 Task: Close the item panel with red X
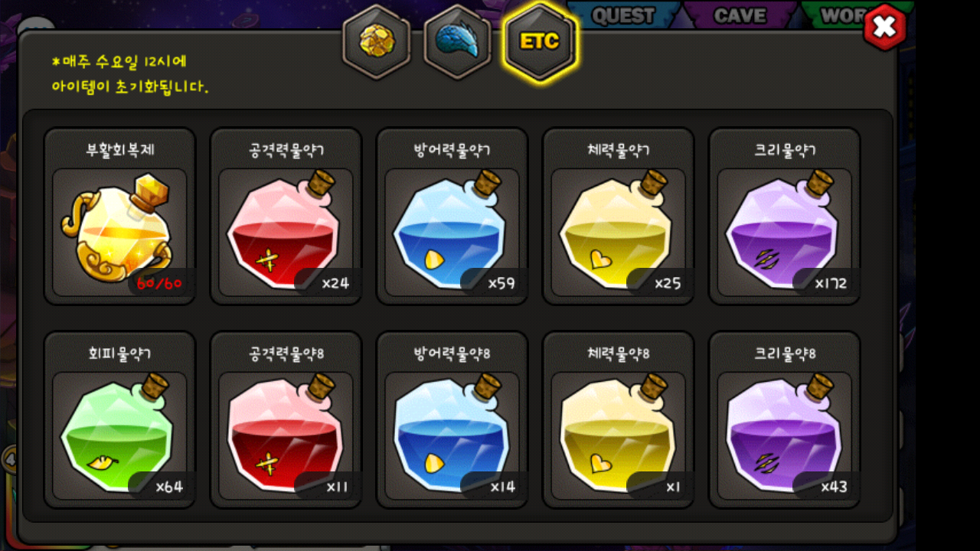(x=885, y=28)
